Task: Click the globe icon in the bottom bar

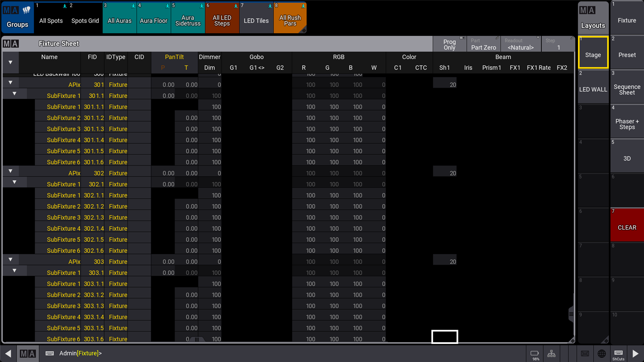Action: [x=602, y=354]
